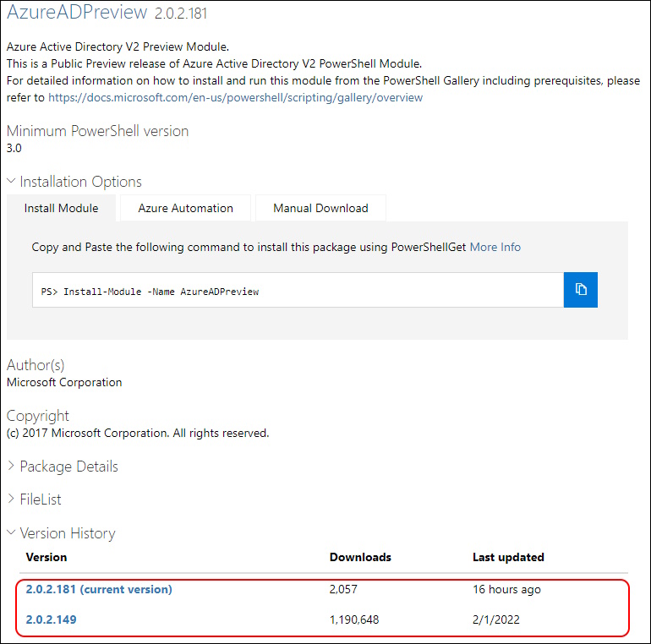Viewport: 651px width, 644px height.
Task: Select the Install Module tab
Action: (62, 208)
